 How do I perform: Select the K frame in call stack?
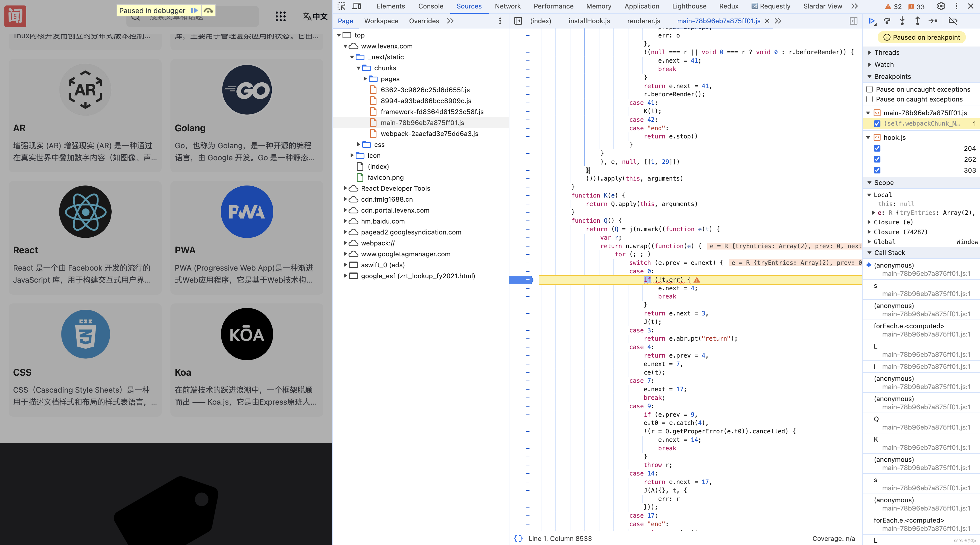pyautogui.click(x=921, y=443)
